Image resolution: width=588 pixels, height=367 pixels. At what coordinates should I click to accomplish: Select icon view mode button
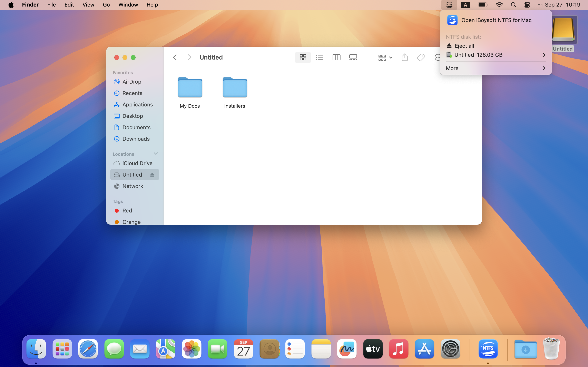303,57
